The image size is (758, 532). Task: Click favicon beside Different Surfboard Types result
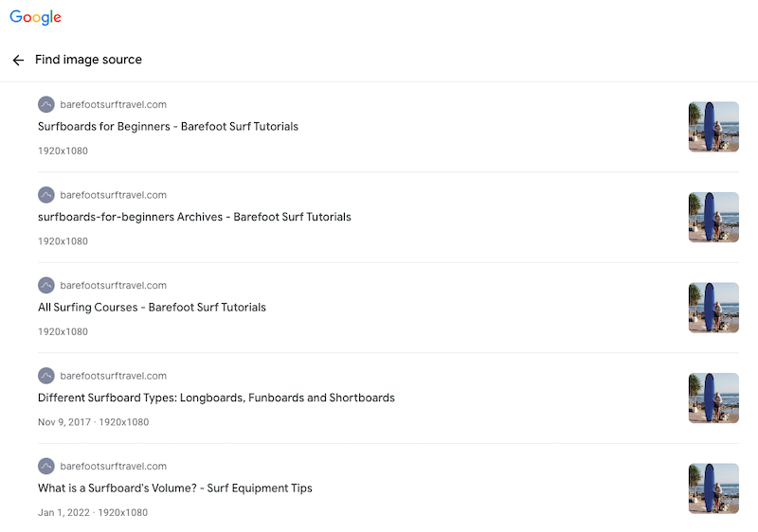coord(46,376)
